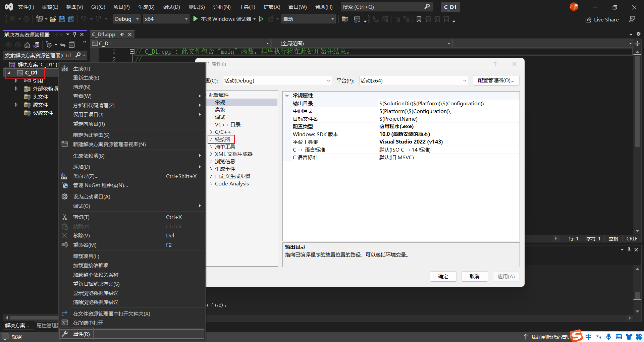Viewport: 644px width, 342px height.
Task: Expand the 清单工具 node in property tree
Action: pos(211,147)
